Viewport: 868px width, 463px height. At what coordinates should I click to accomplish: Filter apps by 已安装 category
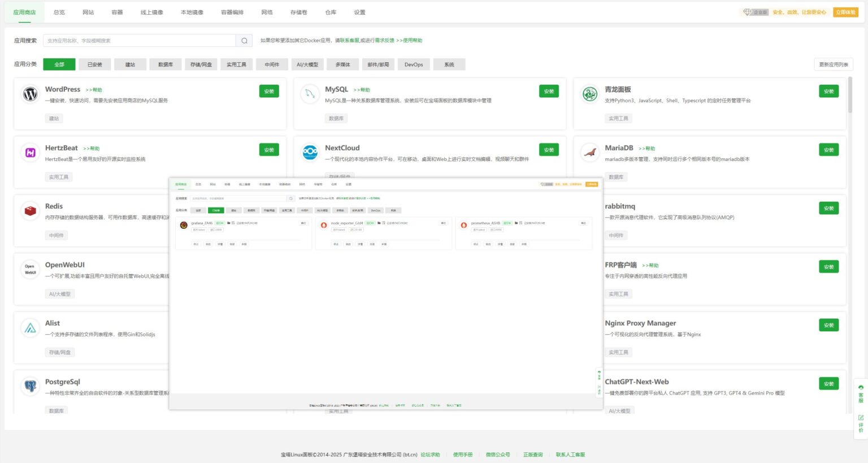[x=94, y=64]
